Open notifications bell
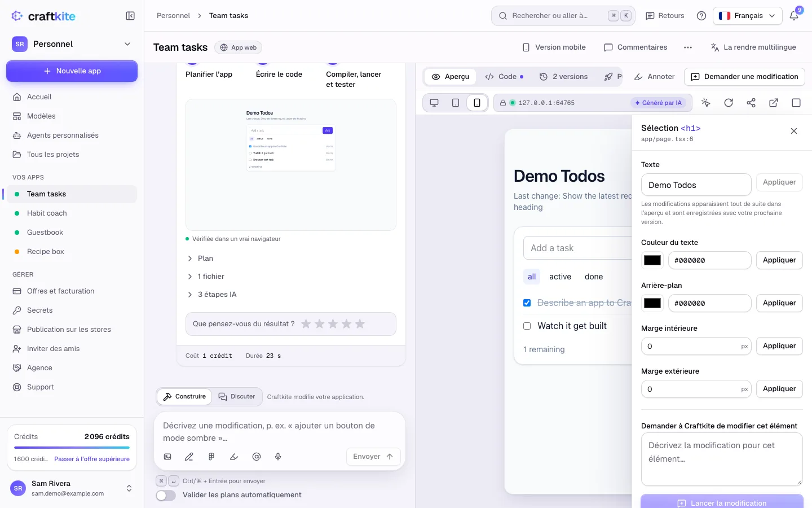This screenshot has height=508, width=812. tap(794, 16)
